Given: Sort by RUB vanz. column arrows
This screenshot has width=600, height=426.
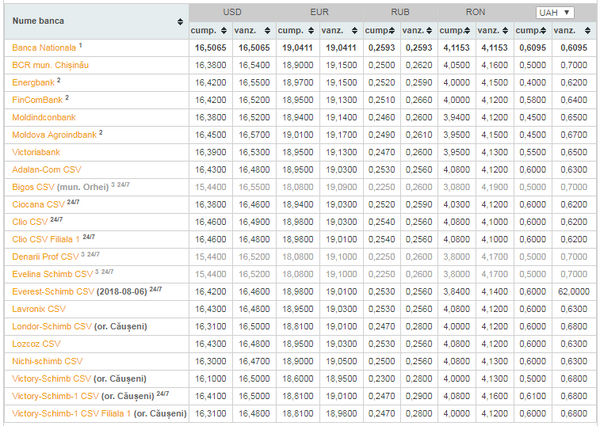Looking at the screenshot, I should pyautogui.click(x=429, y=31).
